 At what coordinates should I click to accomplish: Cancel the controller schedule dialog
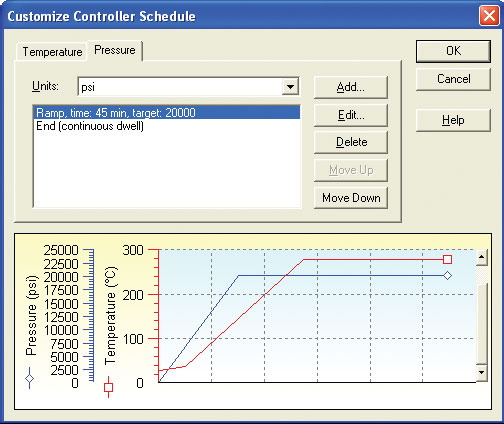pyautogui.click(x=453, y=79)
